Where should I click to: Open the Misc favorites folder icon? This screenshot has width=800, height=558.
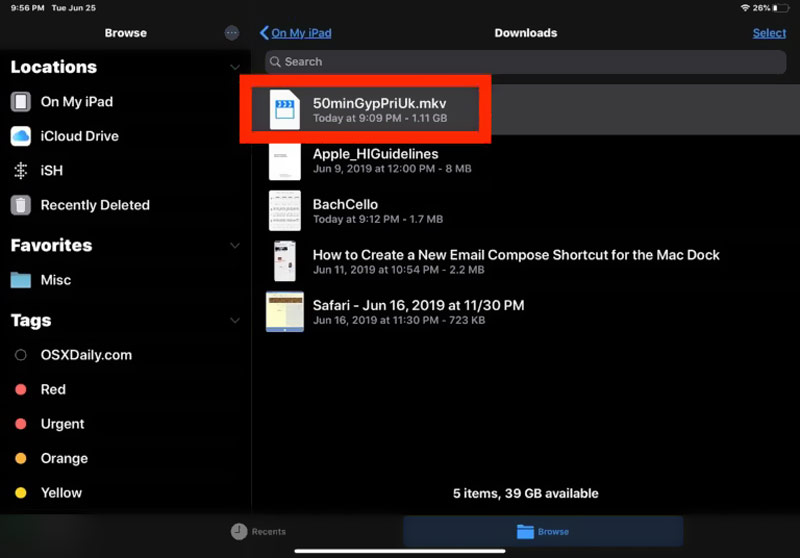pos(20,280)
